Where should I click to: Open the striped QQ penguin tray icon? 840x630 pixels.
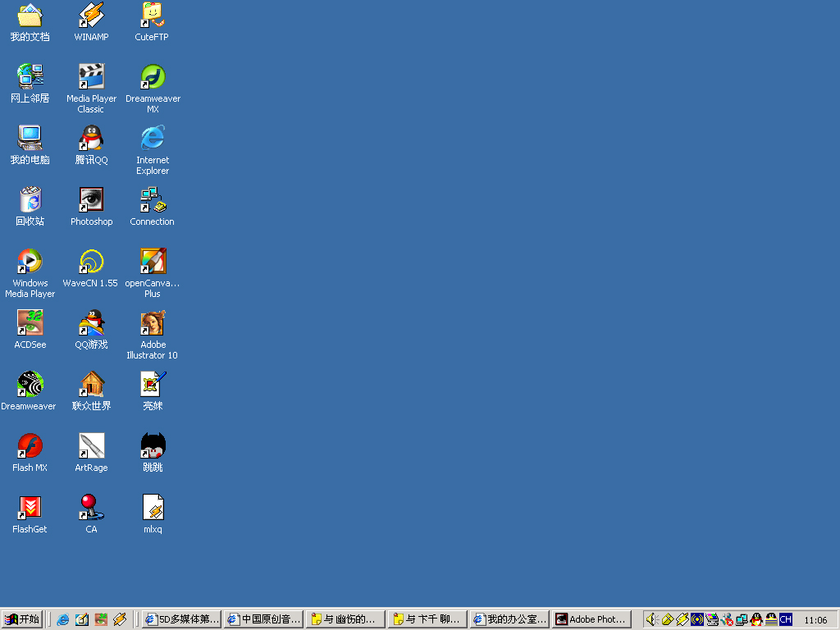point(771,620)
